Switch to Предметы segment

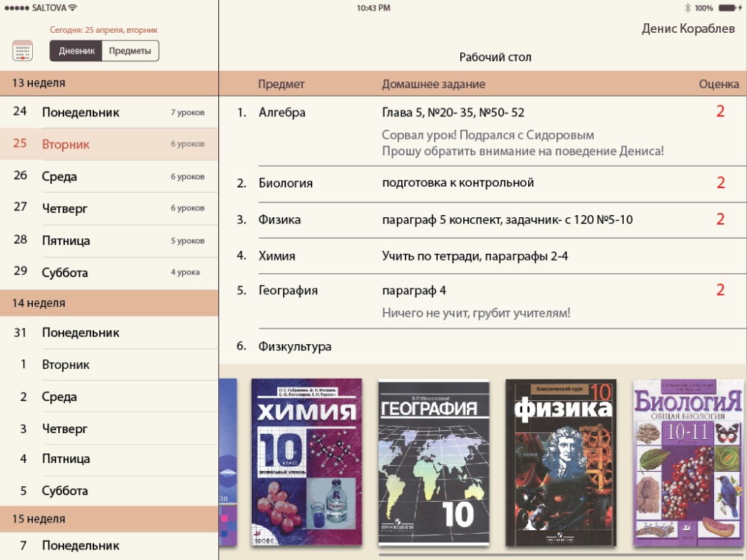click(x=130, y=51)
